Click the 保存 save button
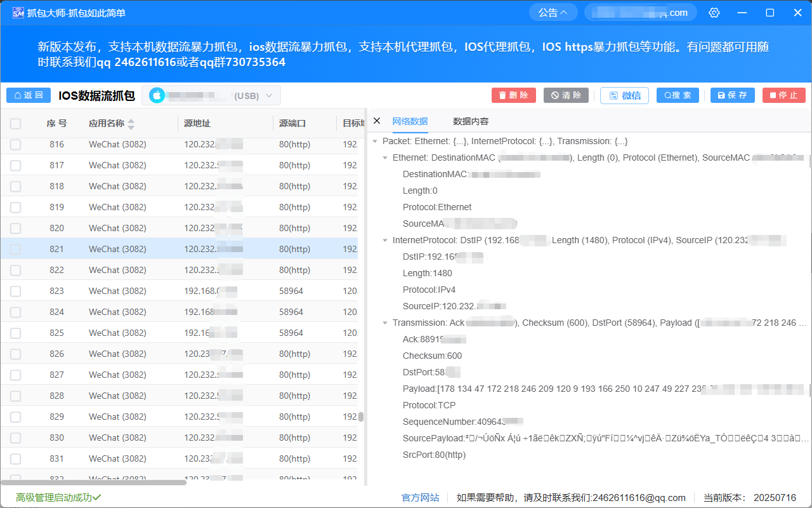Viewport: 812px width, 508px height. coord(733,95)
